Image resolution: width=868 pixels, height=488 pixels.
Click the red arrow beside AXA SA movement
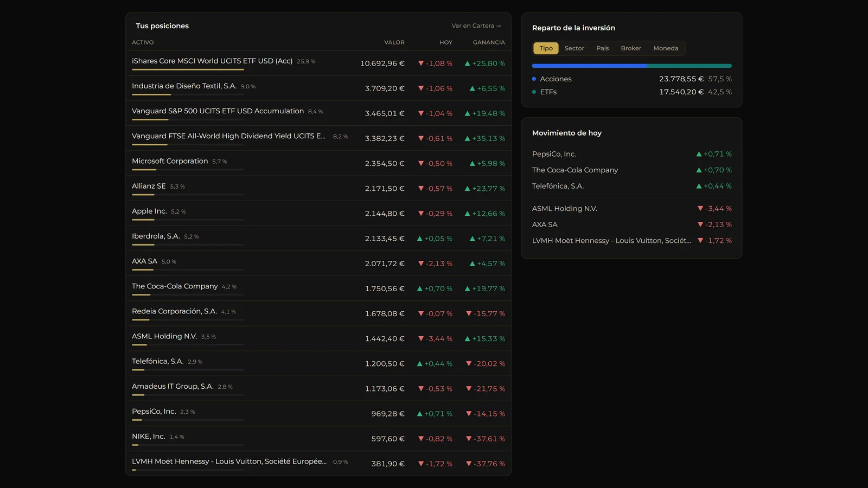[700, 224]
